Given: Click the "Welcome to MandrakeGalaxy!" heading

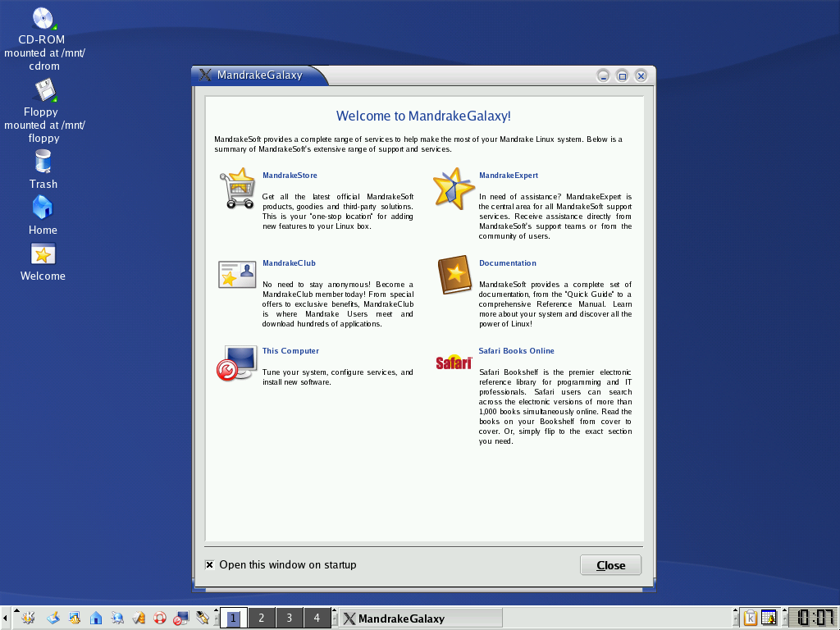Looking at the screenshot, I should coord(423,116).
